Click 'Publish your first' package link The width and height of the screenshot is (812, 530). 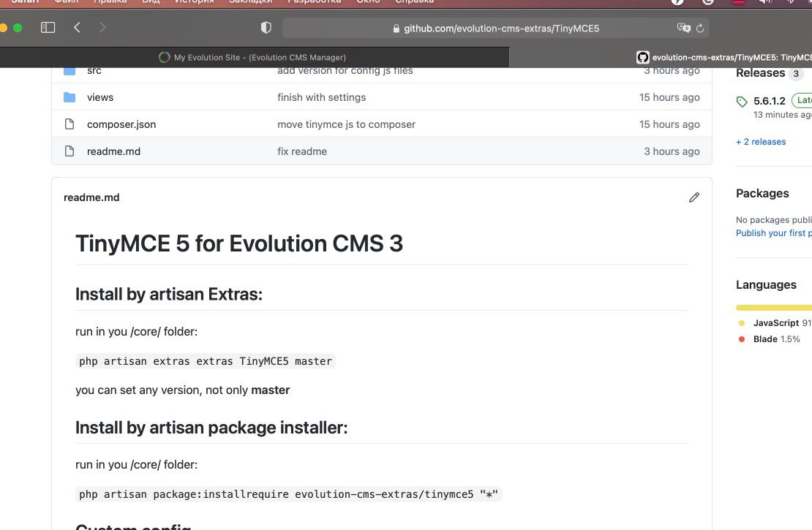pyautogui.click(x=774, y=233)
